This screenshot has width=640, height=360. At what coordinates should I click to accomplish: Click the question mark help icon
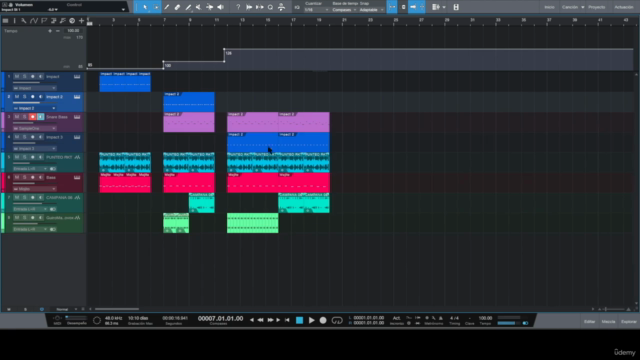click(238, 7)
